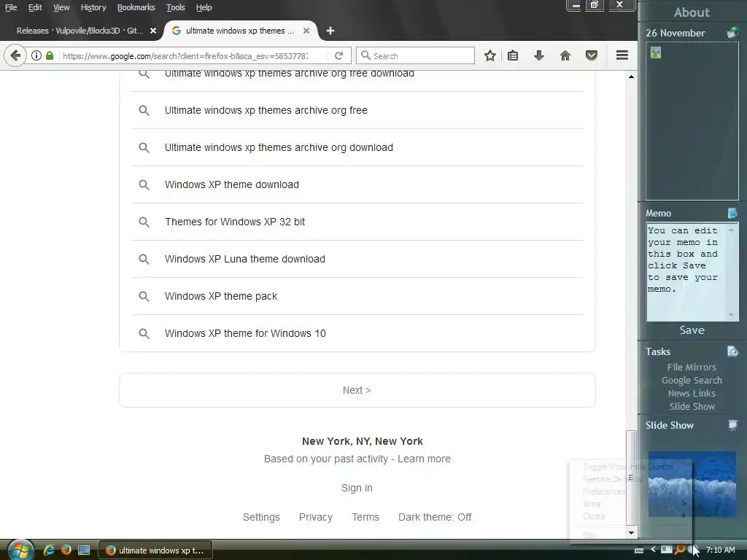The image size is (747, 560).
Task: Click the Sign in link
Action: (x=357, y=488)
